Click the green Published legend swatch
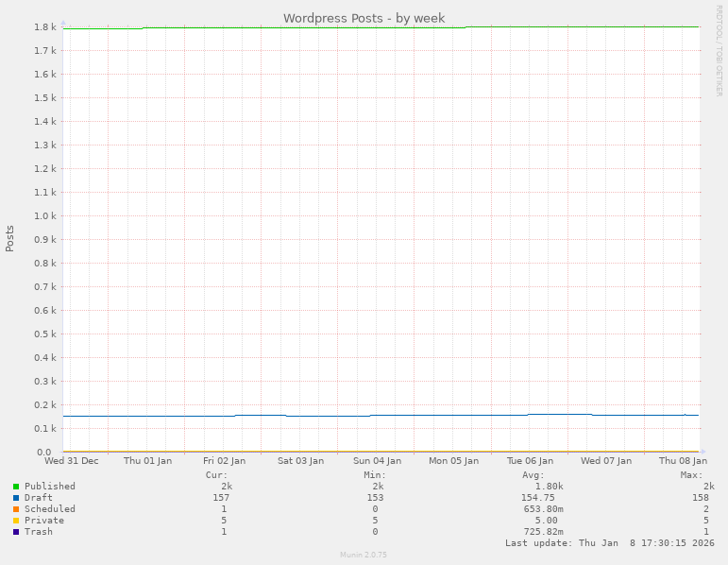The height and width of the screenshot is (565, 728). point(16,487)
